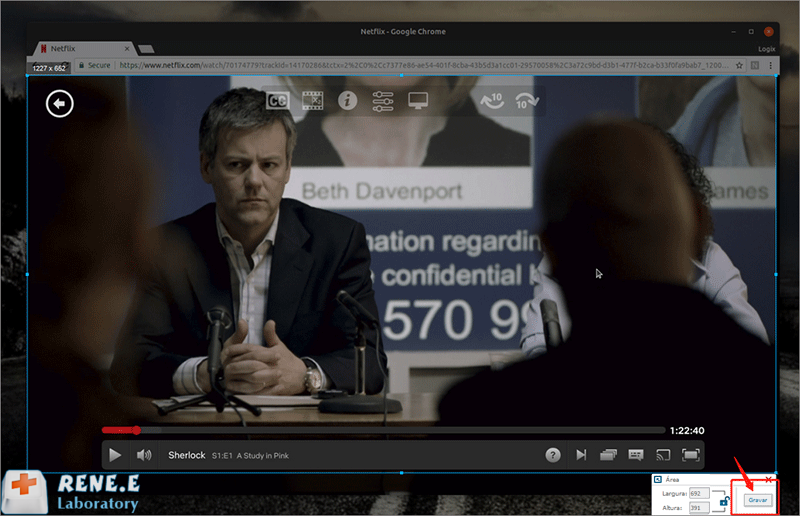Enter fullscreen mode in the player
This screenshot has width=800, height=516.
(x=690, y=455)
